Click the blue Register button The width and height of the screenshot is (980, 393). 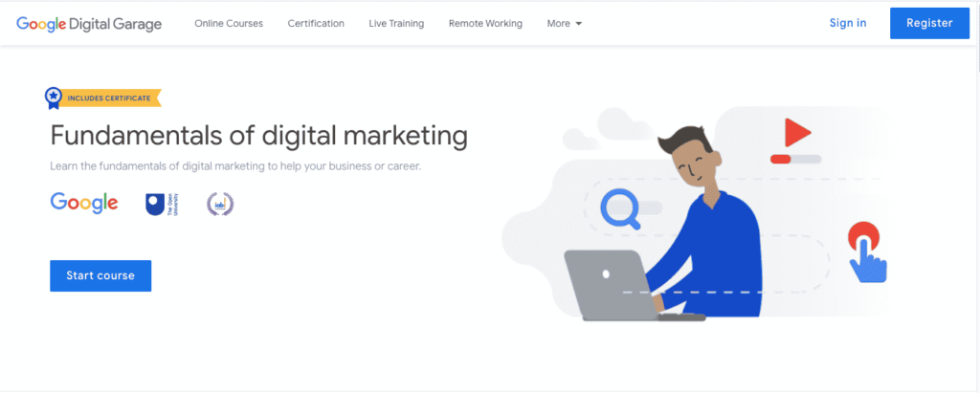click(929, 23)
